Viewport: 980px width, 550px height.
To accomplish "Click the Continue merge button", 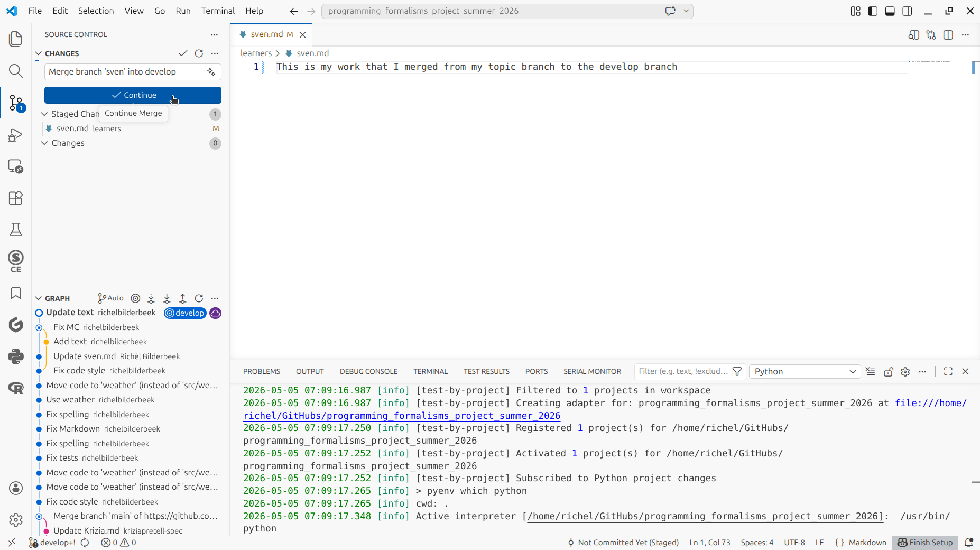I will tap(133, 95).
